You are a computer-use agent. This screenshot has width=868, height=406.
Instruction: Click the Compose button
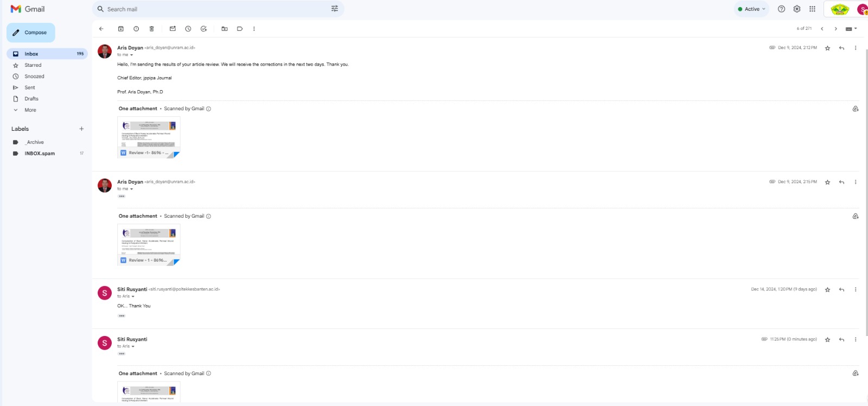coord(31,33)
